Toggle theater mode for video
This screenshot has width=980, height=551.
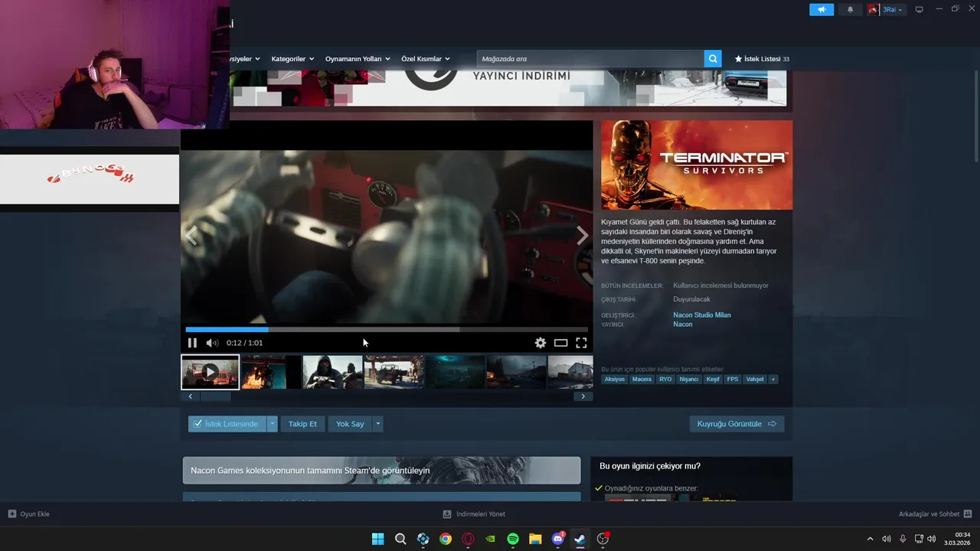[x=561, y=343]
